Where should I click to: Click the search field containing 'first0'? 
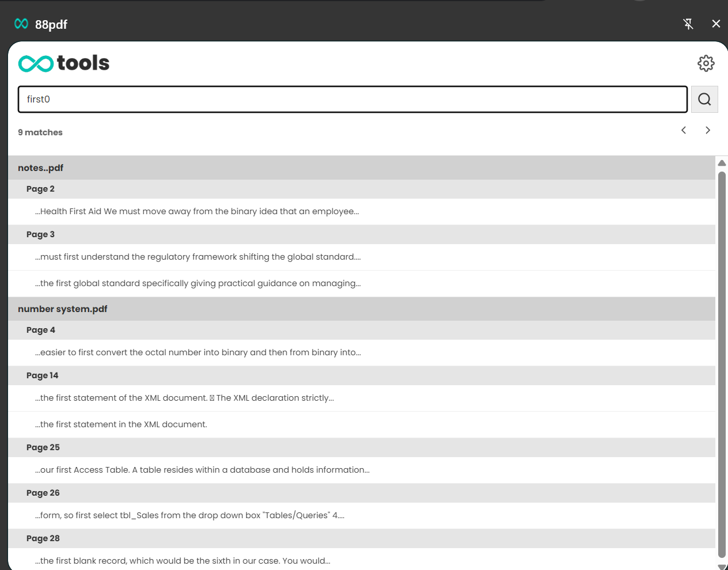352,100
